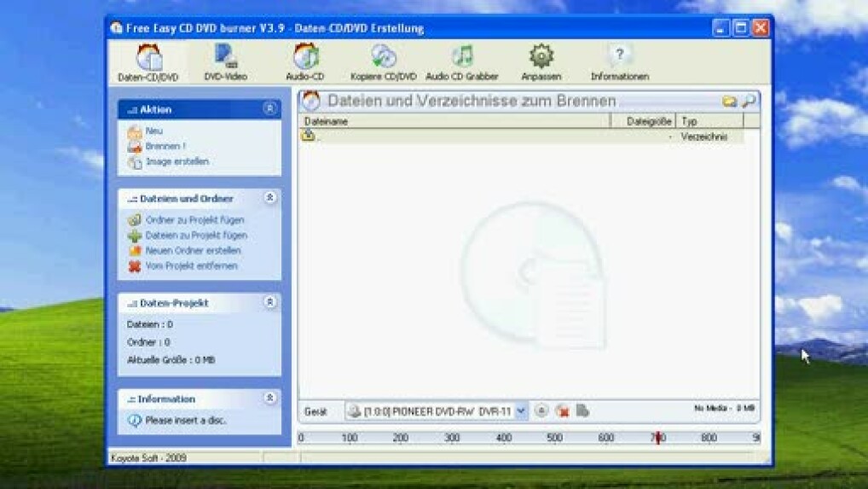868x489 pixels.
Task: Click the erase disc icon next to eject
Action: [562, 411]
